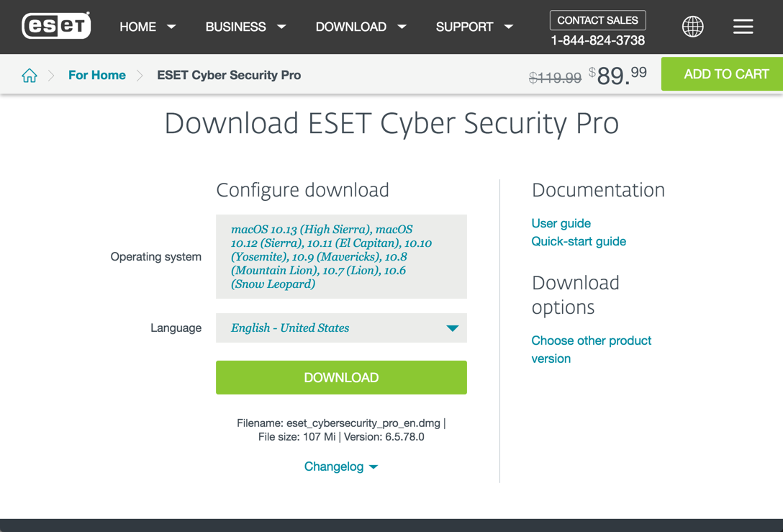
Task: Open the hamburger menu icon
Action: 743,27
